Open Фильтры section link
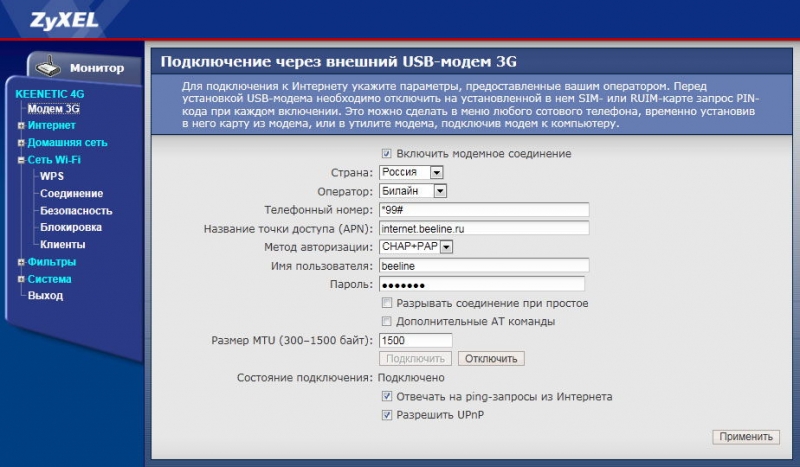800x467 pixels. (x=52, y=262)
